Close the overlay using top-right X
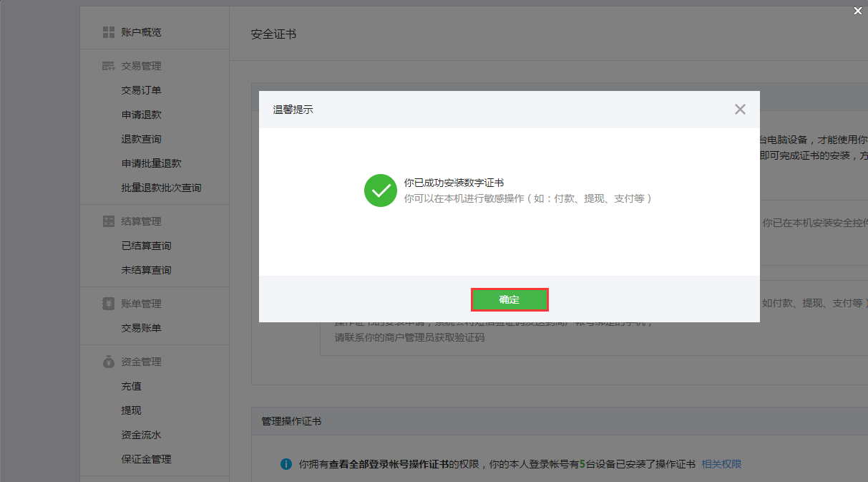The height and width of the screenshot is (482, 868). (x=857, y=10)
